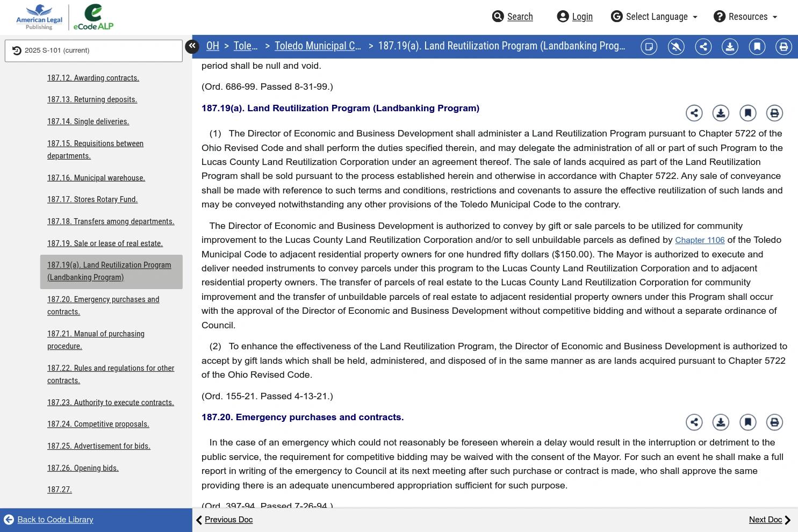Click ordinance note (Ord. 686-99. Passed 8-31-99.)

[x=267, y=87]
